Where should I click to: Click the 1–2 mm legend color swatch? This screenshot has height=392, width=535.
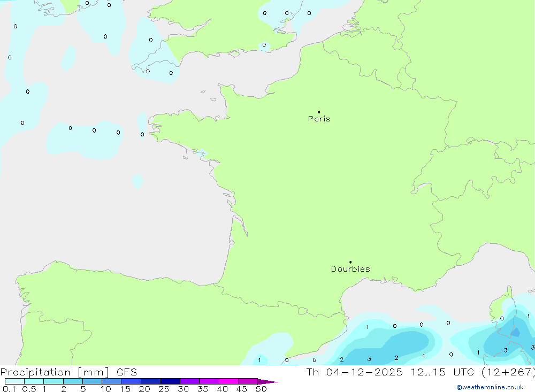(x=53, y=381)
